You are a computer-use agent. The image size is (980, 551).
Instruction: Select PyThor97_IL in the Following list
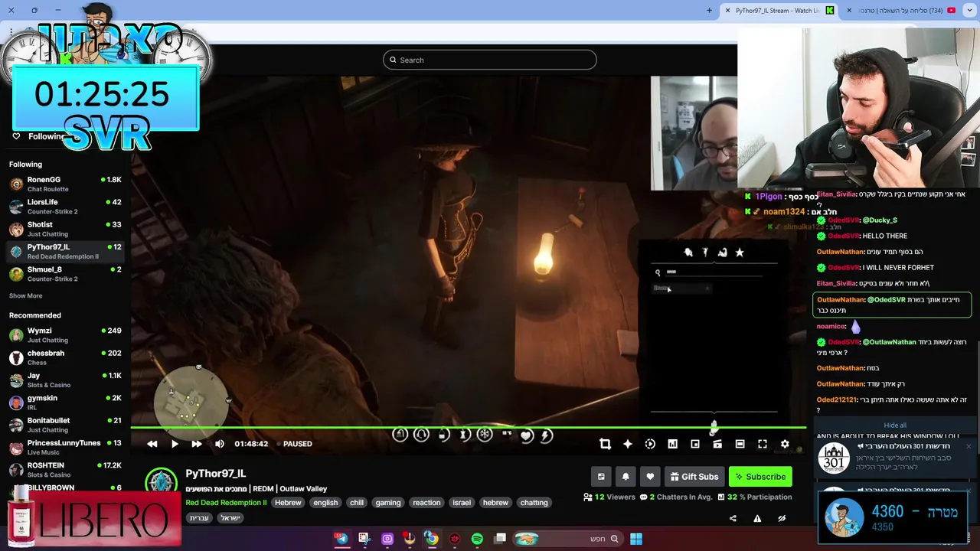pos(65,251)
